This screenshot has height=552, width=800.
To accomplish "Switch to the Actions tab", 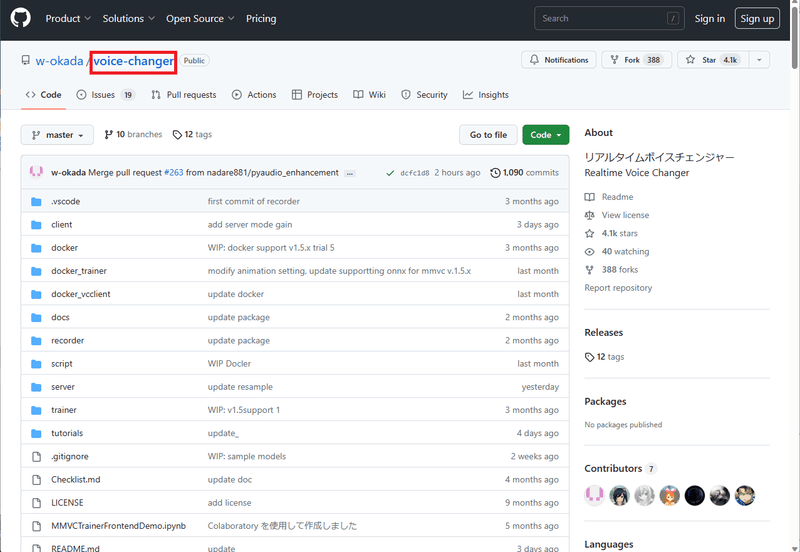I will [x=254, y=95].
